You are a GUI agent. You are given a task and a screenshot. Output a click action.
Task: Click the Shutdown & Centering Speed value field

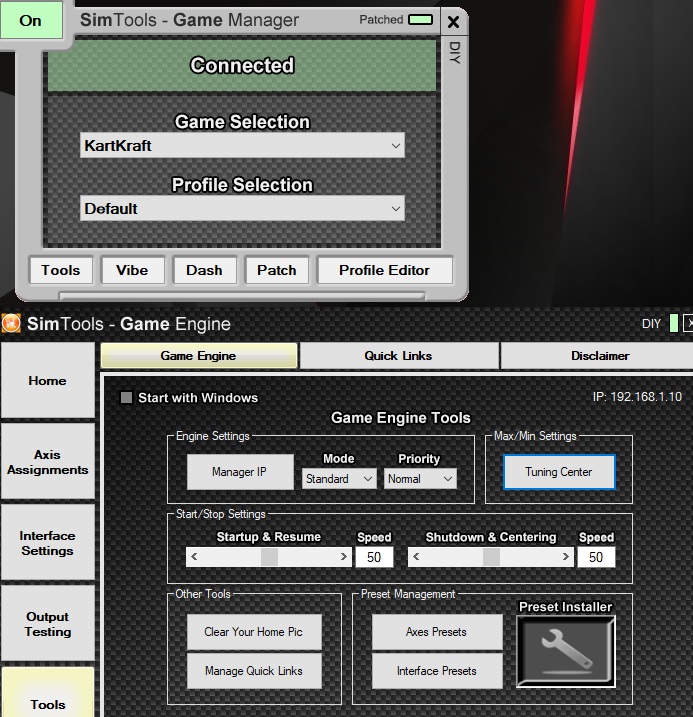[596, 557]
